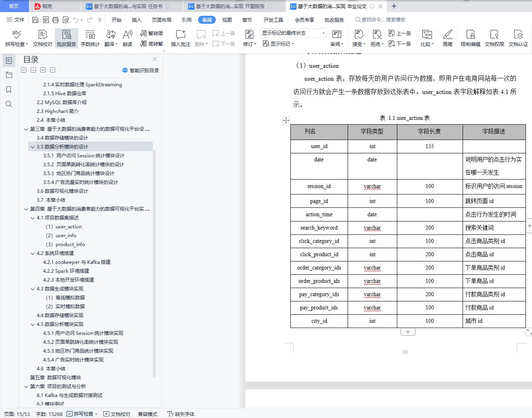
Task: Open the 插入 ribbon tab
Action: pos(137,20)
